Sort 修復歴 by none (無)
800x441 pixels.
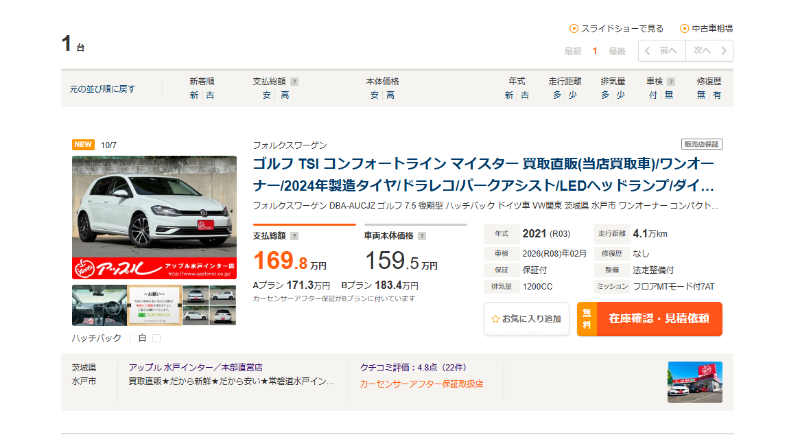pyautogui.click(x=701, y=95)
